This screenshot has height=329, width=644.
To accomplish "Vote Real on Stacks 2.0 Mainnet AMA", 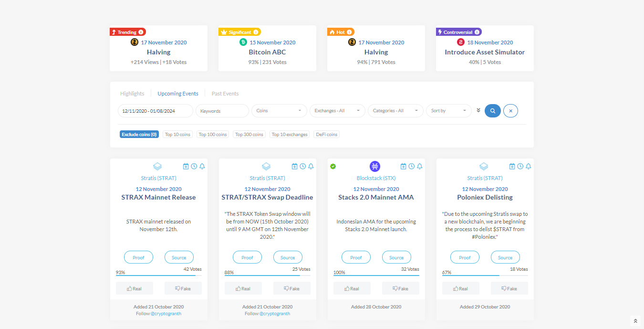I will pos(352,288).
